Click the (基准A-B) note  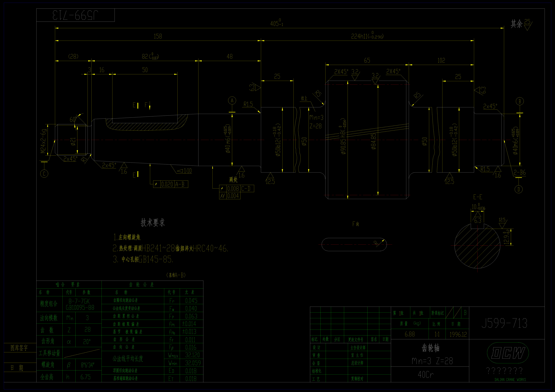pos(176,275)
